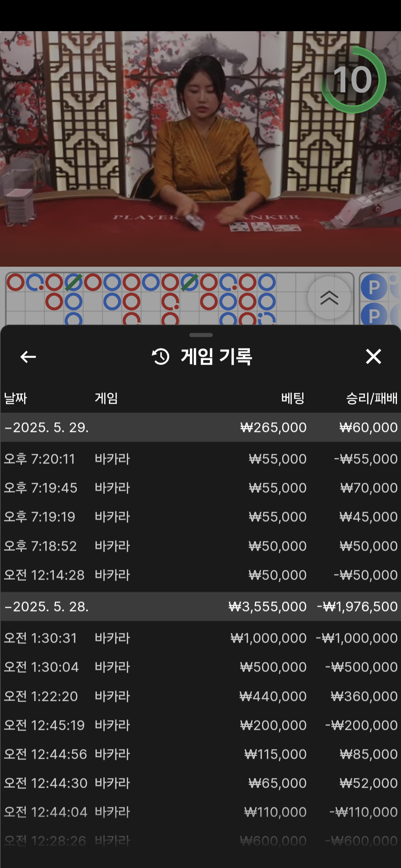Tap the countdown timer showing 10
The width and height of the screenshot is (401, 868).
tap(353, 80)
